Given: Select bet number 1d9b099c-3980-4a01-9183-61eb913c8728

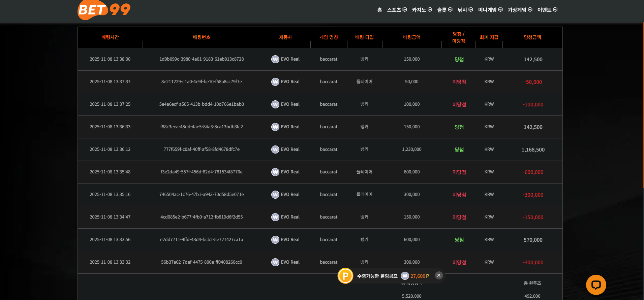Looking at the screenshot, I should 202,59.
